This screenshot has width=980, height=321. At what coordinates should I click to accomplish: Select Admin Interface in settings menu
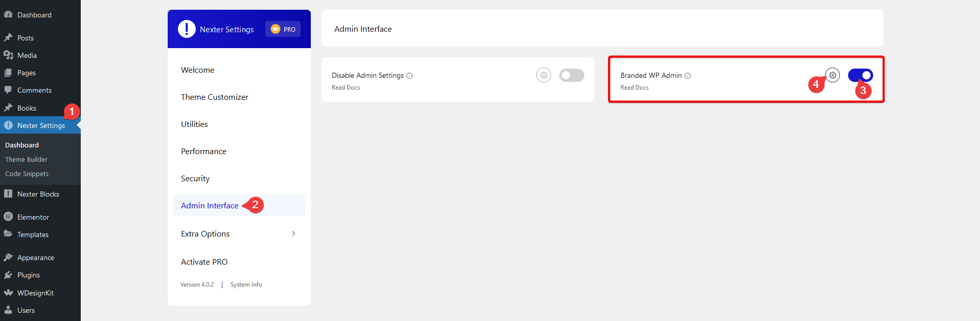(x=239, y=205)
